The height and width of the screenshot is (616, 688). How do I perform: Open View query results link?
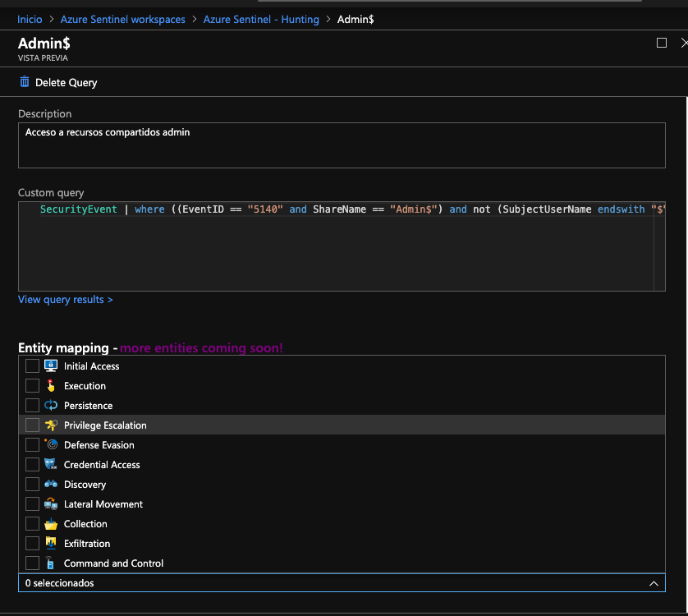(66, 300)
